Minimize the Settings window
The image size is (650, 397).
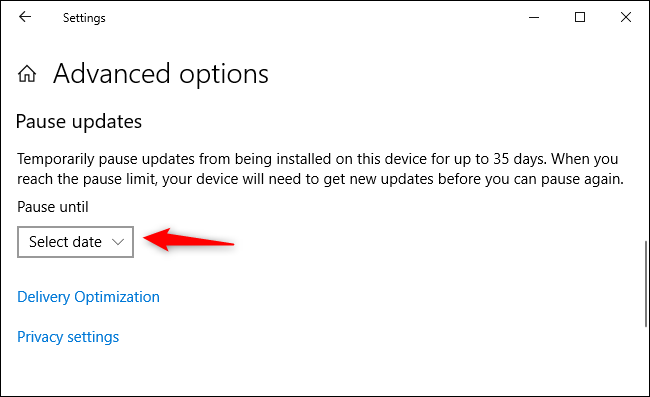(534, 17)
